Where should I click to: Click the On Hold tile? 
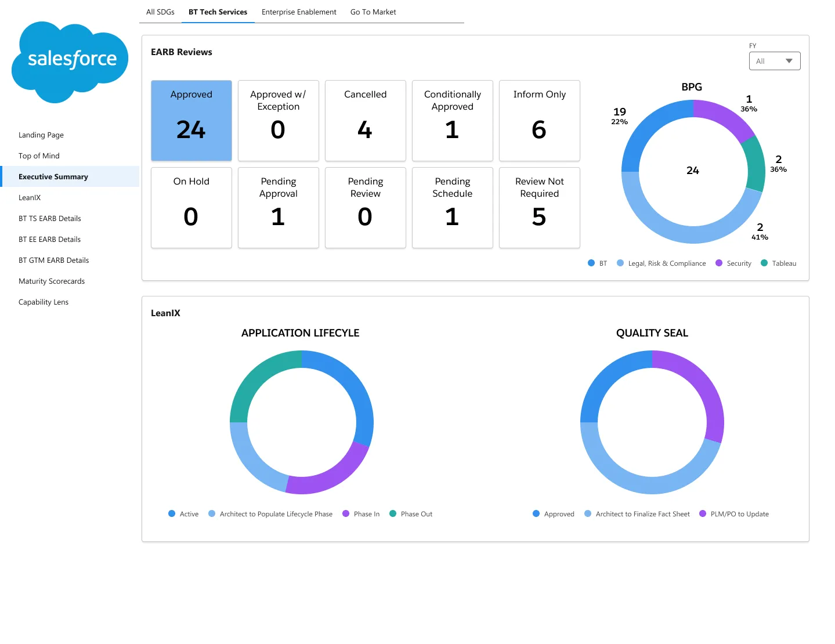(x=191, y=208)
